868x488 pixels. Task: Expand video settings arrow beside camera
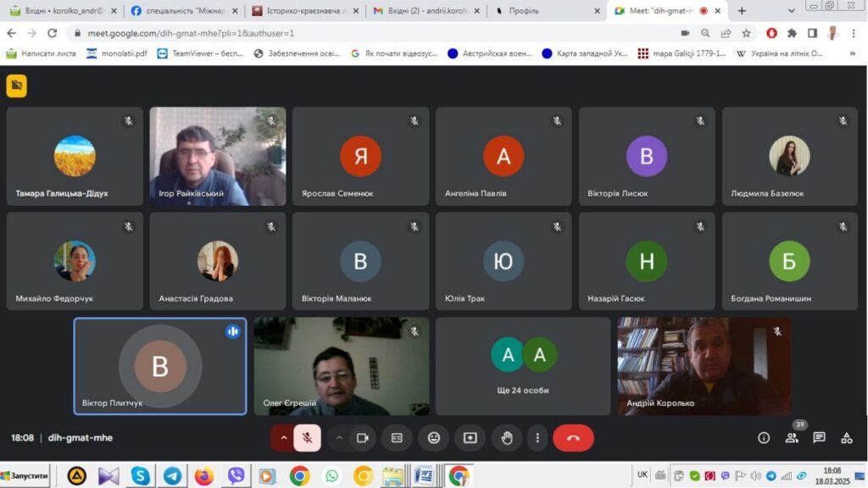point(339,438)
